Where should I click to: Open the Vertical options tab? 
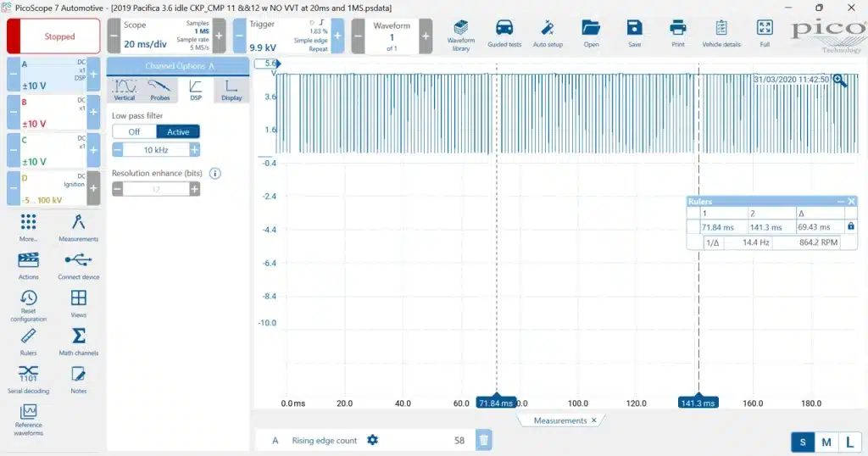125,90
